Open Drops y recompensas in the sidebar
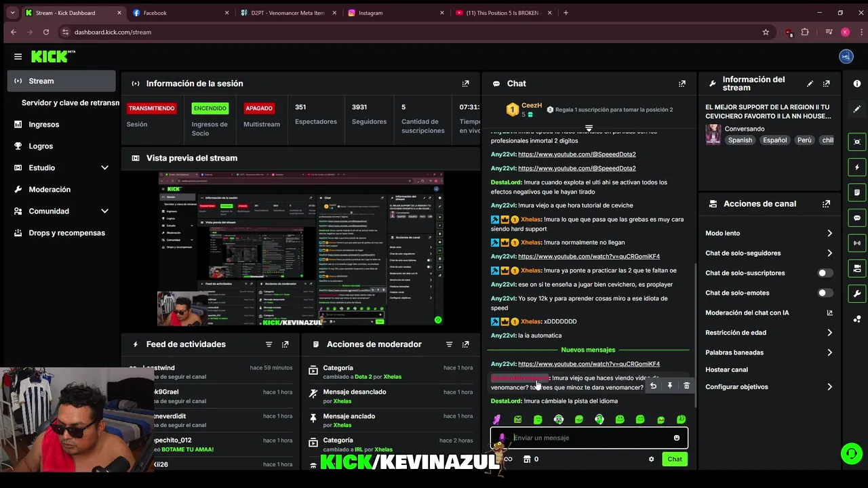 click(x=62, y=232)
